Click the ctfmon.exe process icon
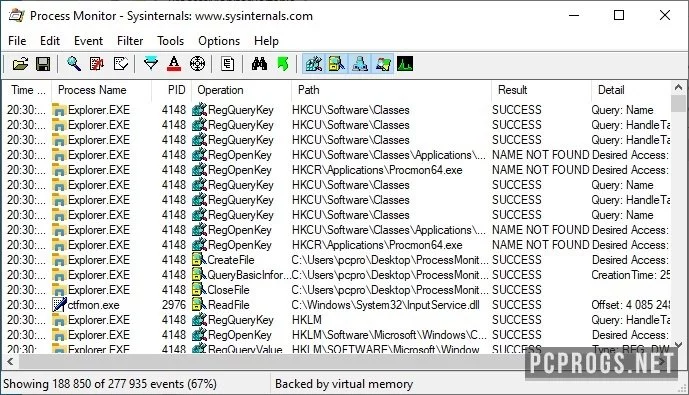 pyautogui.click(x=59, y=304)
